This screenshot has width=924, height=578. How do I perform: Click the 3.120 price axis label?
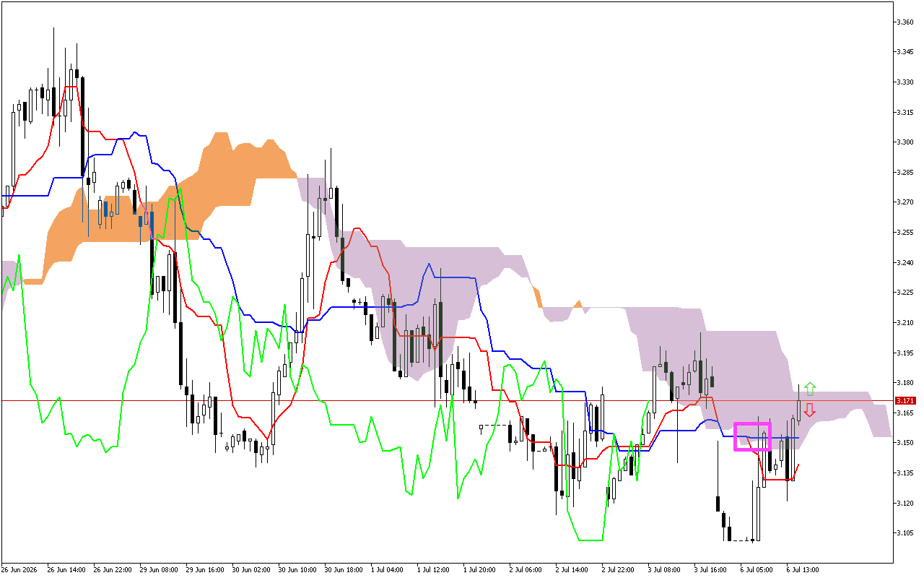(905, 503)
